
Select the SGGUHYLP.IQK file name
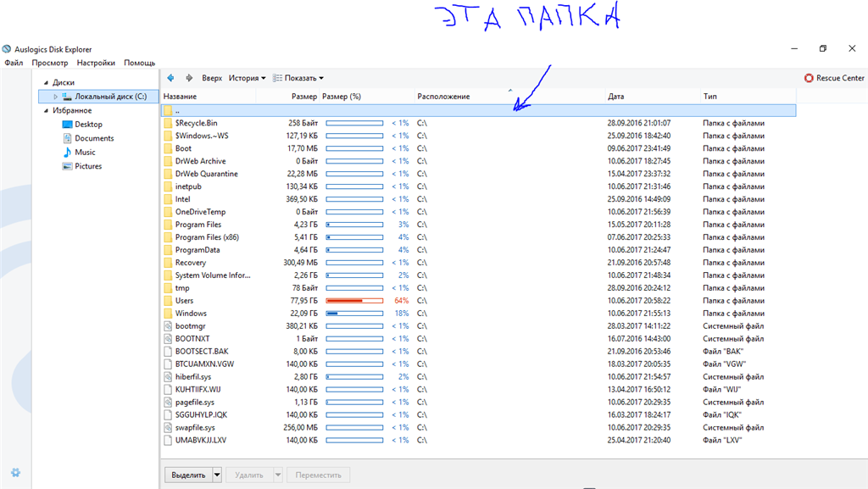coord(201,415)
